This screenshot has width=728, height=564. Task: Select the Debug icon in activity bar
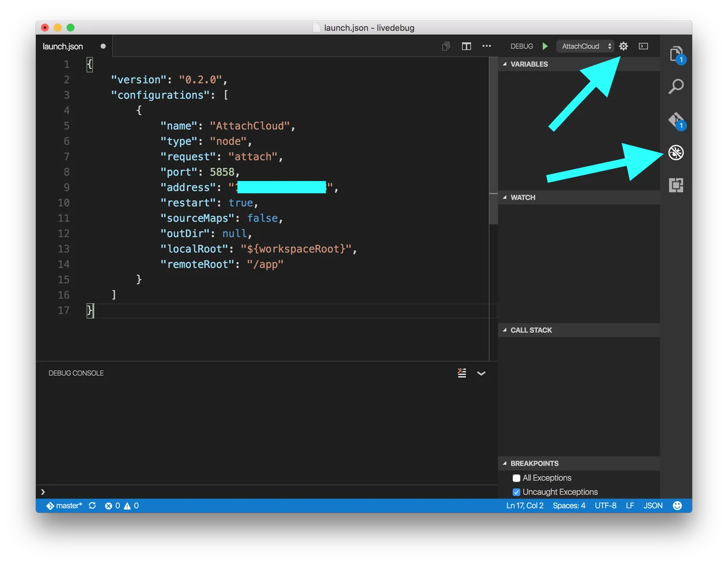676,152
